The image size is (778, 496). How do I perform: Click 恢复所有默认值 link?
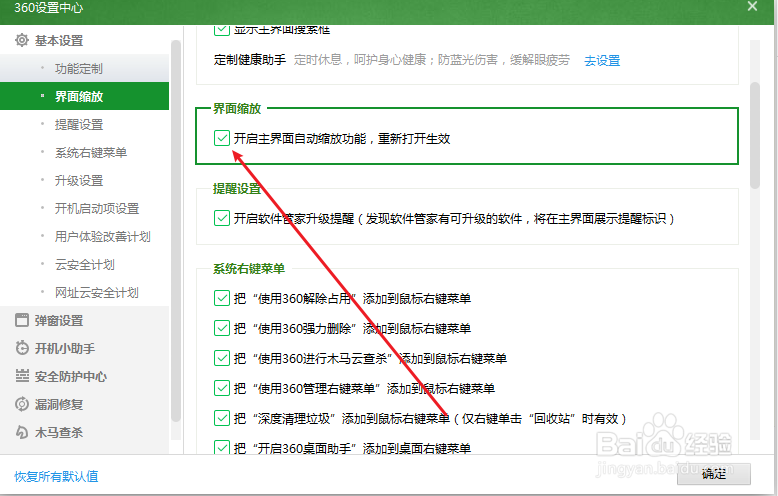pos(56,476)
